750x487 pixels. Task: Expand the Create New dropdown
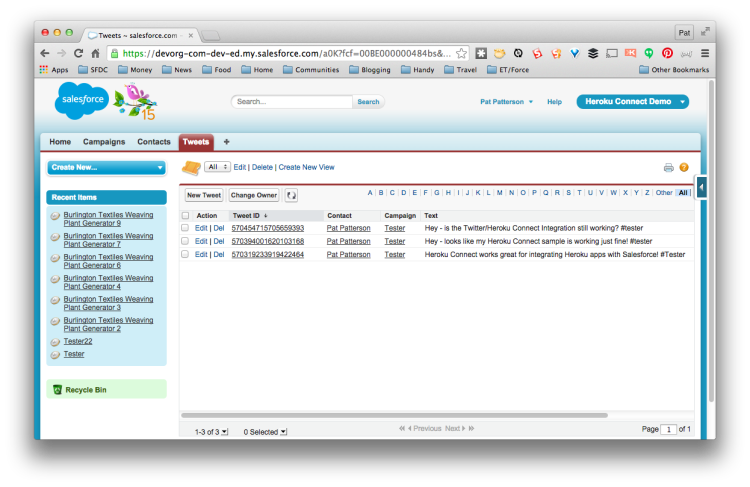[x=106, y=167]
